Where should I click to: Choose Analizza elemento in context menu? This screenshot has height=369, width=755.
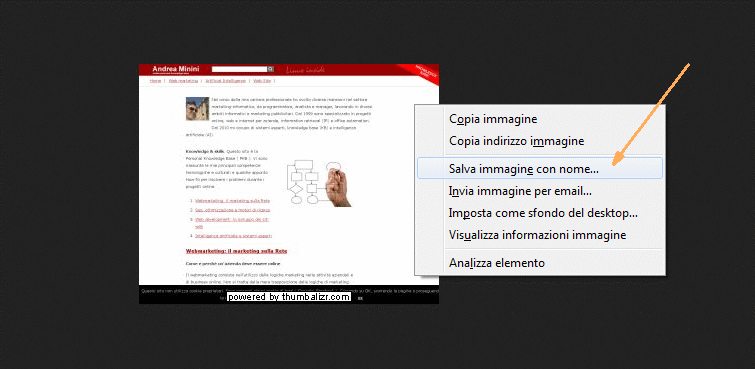click(x=540, y=263)
